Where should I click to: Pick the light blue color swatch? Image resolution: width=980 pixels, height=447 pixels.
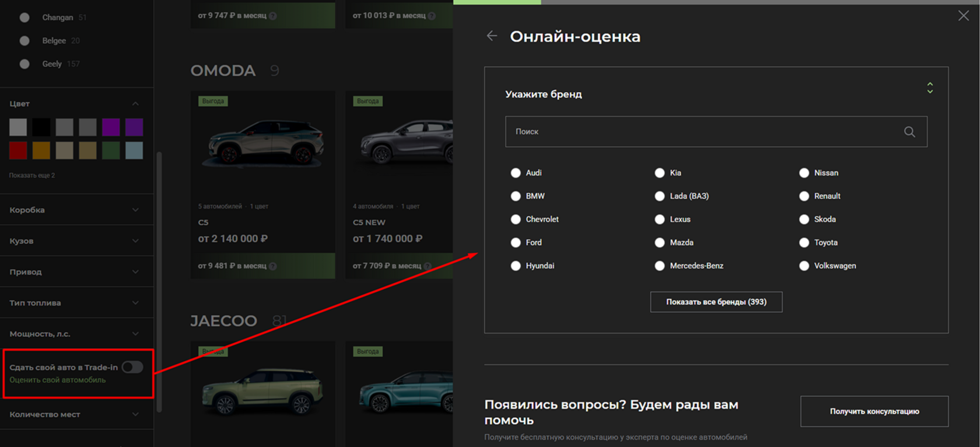(x=134, y=151)
